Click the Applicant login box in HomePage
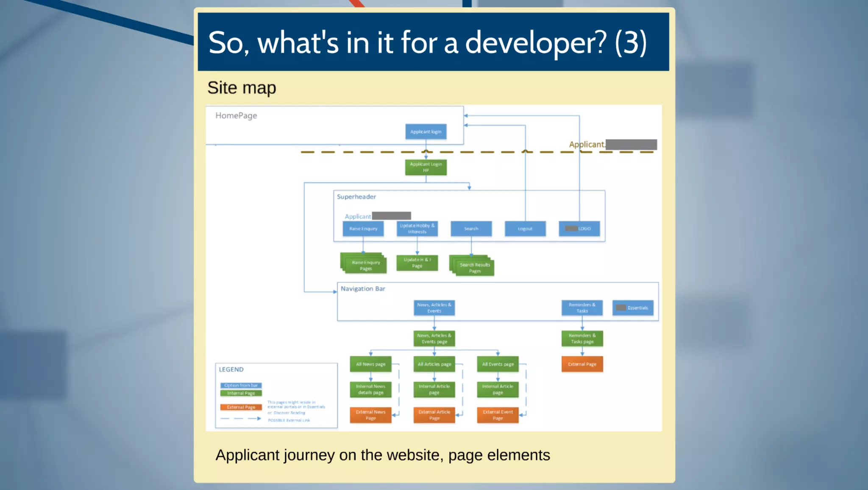 point(426,132)
